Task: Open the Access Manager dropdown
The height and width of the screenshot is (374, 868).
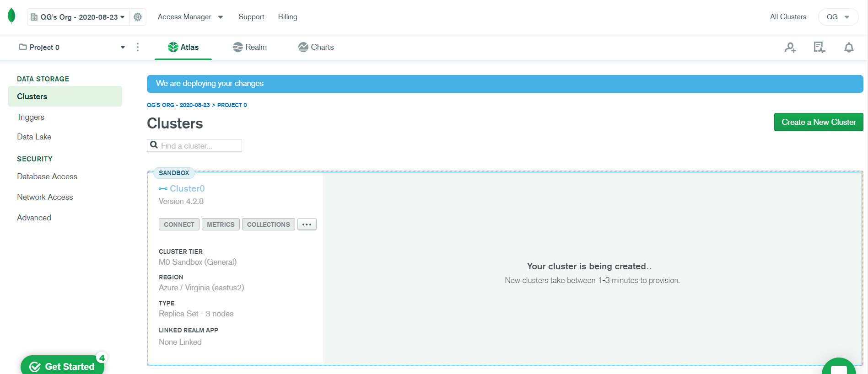Action: click(190, 17)
